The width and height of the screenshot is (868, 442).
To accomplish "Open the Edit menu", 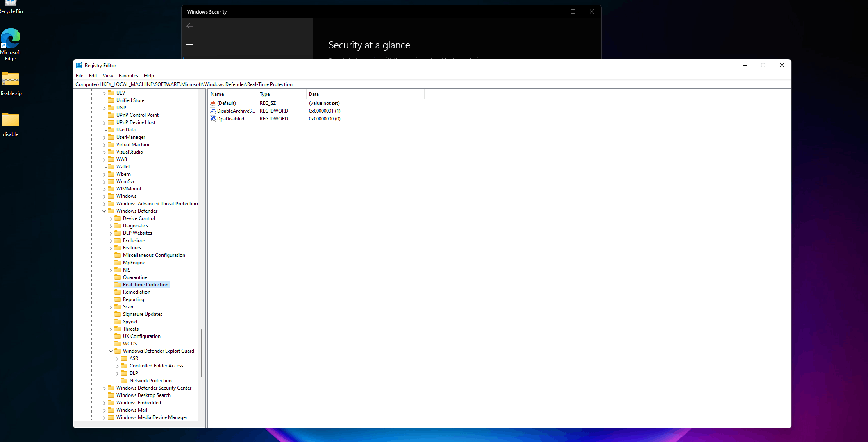I will click(93, 76).
